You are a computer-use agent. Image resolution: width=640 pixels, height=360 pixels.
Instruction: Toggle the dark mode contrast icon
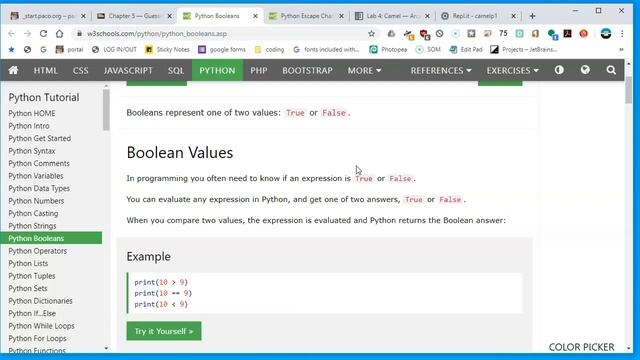tap(559, 70)
